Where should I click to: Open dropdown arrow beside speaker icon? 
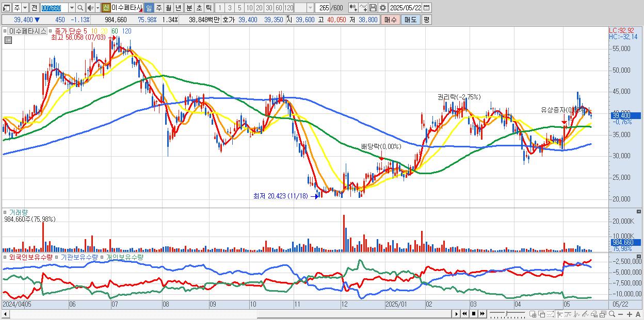(98, 8)
